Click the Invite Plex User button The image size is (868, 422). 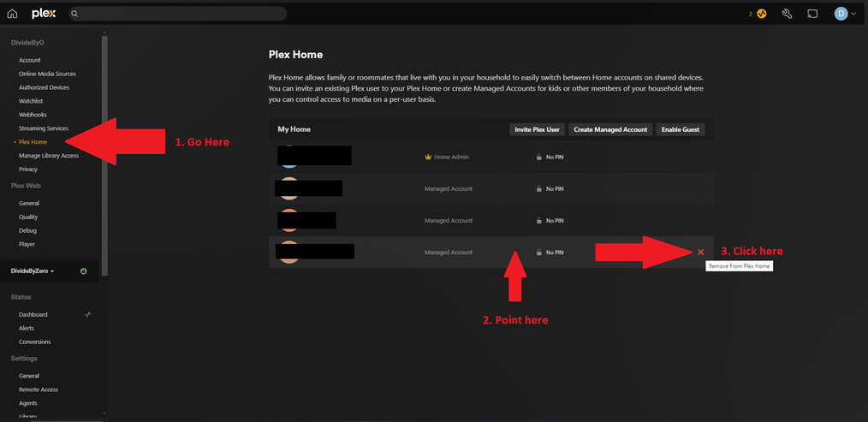point(537,129)
